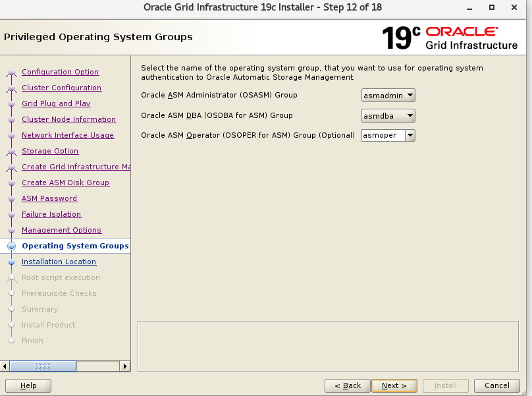Open the Grid Plug and Play step
This screenshot has width=532, height=396.
click(56, 103)
